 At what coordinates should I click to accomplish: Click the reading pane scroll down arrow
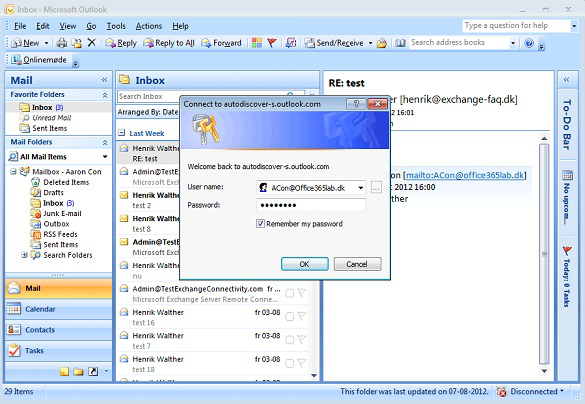tap(544, 371)
